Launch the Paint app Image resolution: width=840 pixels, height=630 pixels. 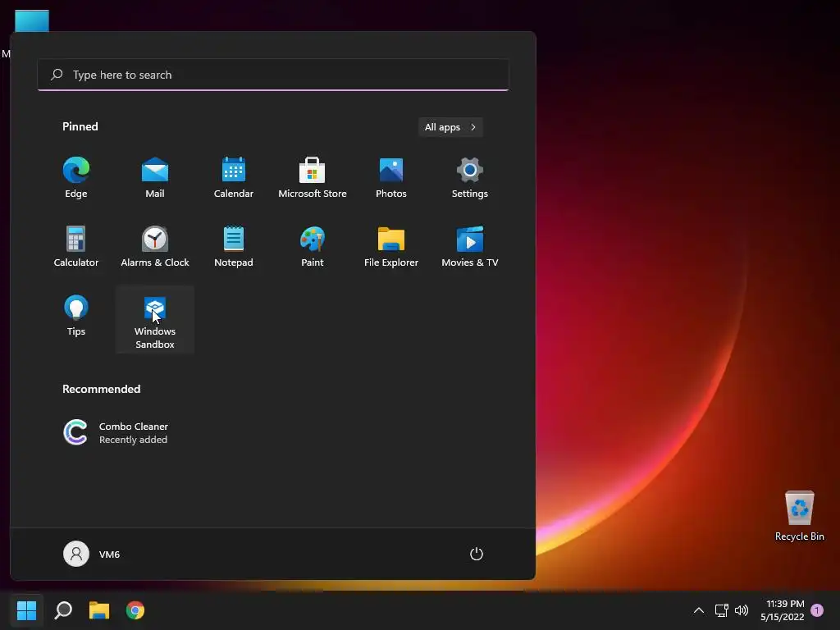pyautogui.click(x=313, y=246)
